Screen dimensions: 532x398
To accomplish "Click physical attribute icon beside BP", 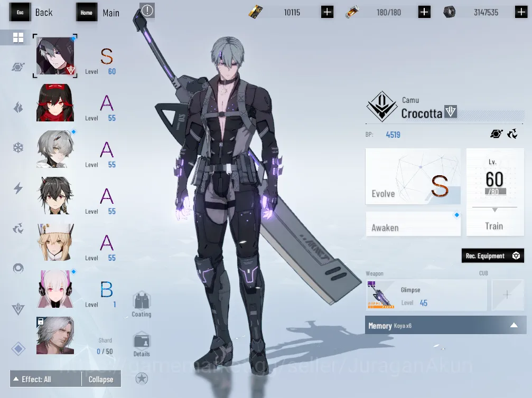I will coord(497,134).
